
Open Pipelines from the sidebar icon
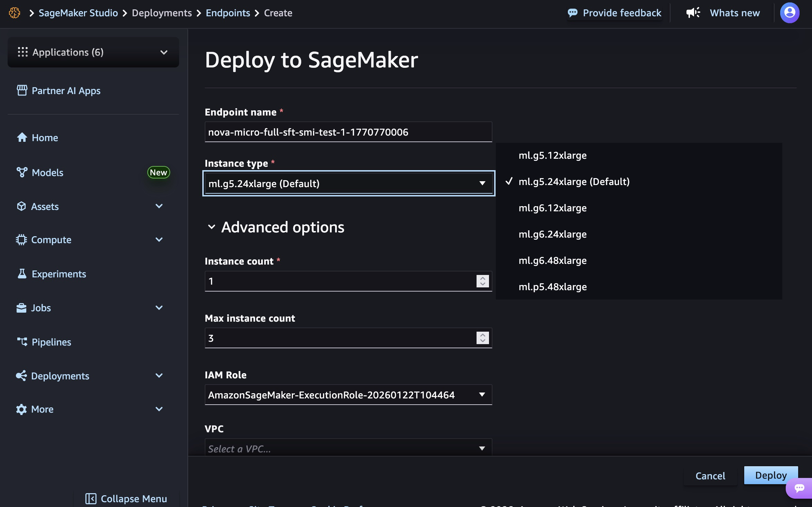point(22,342)
